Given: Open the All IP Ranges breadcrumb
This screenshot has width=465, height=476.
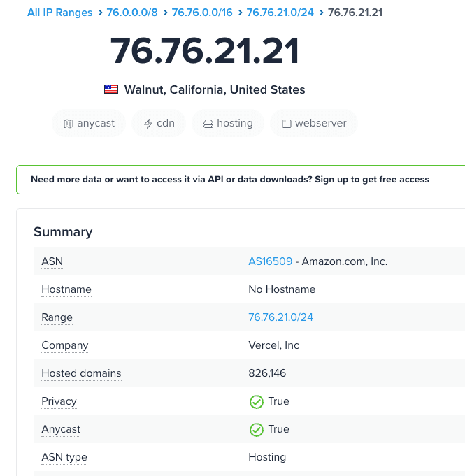Looking at the screenshot, I should (60, 13).
